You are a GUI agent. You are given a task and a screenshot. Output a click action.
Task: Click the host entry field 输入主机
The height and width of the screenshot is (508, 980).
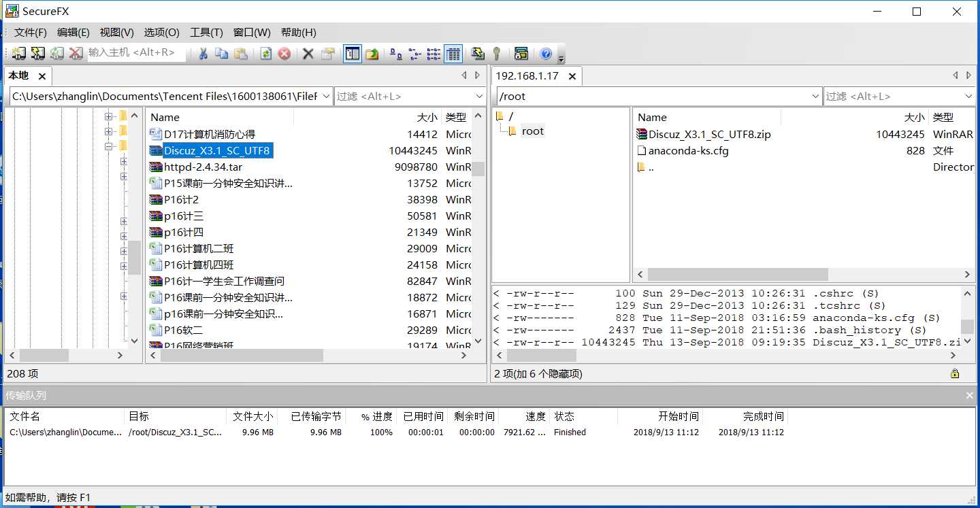(x=137, y=52)
